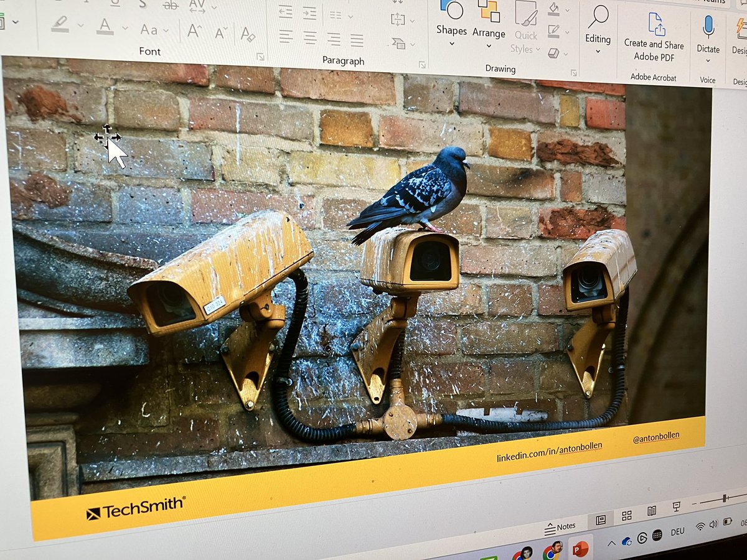Click Shape Effects icon
This screenshot has width=747, height=560.
tap(553, 53)
